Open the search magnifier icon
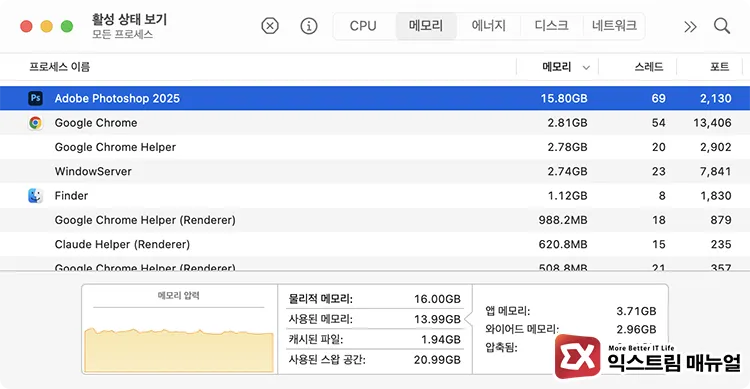Viewport: 750px width, 389px height. (x=722, y=26)
